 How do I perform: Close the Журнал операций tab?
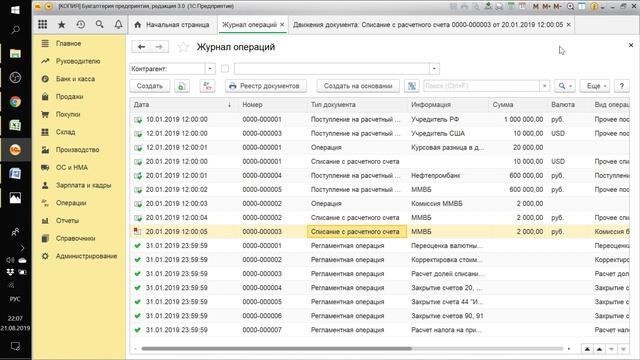282,24
